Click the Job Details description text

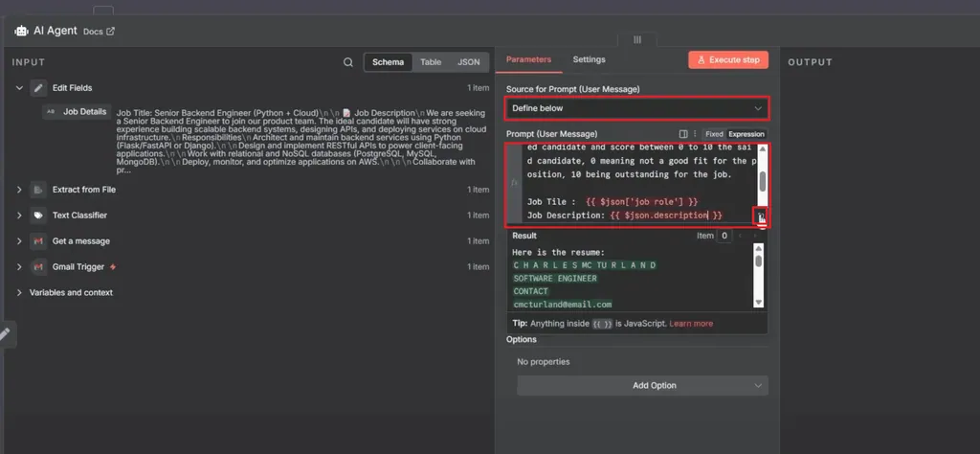[x=301, y=142]
